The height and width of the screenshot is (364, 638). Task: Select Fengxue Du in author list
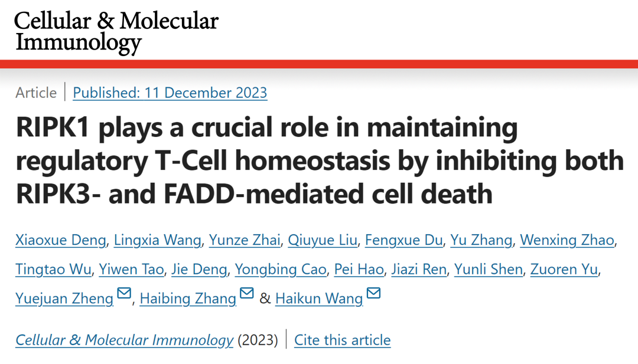point(403,240)
